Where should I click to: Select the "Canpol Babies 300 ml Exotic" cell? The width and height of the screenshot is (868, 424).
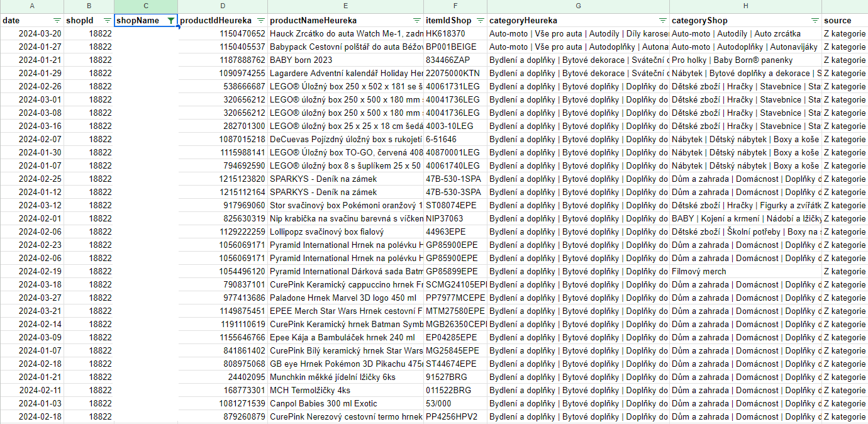(x=346, y=404)
